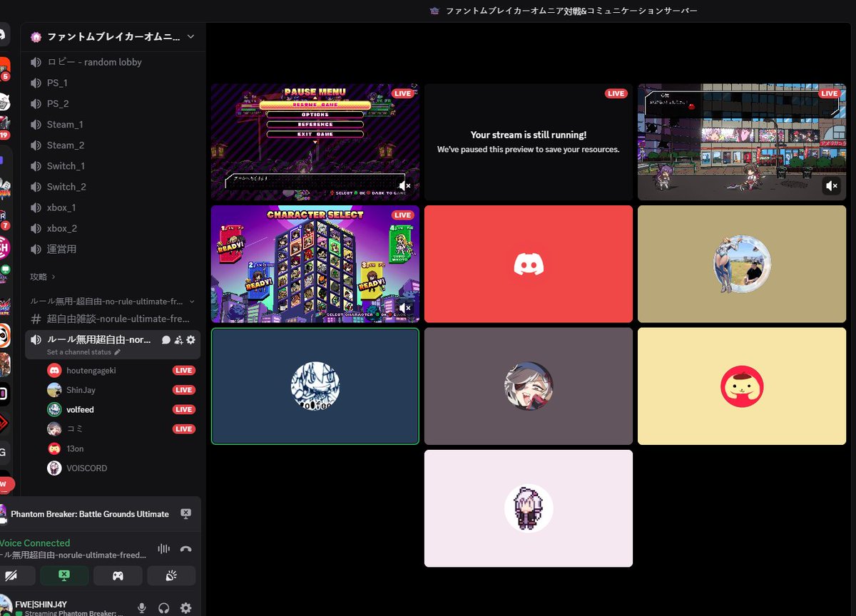Focus the green-outlined speaking user tile
Screen dimensions: 856x616
pos(315,386)
